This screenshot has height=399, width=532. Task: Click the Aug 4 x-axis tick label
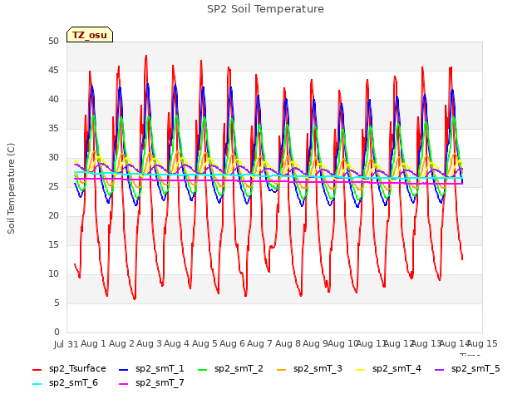pos(177,343)
